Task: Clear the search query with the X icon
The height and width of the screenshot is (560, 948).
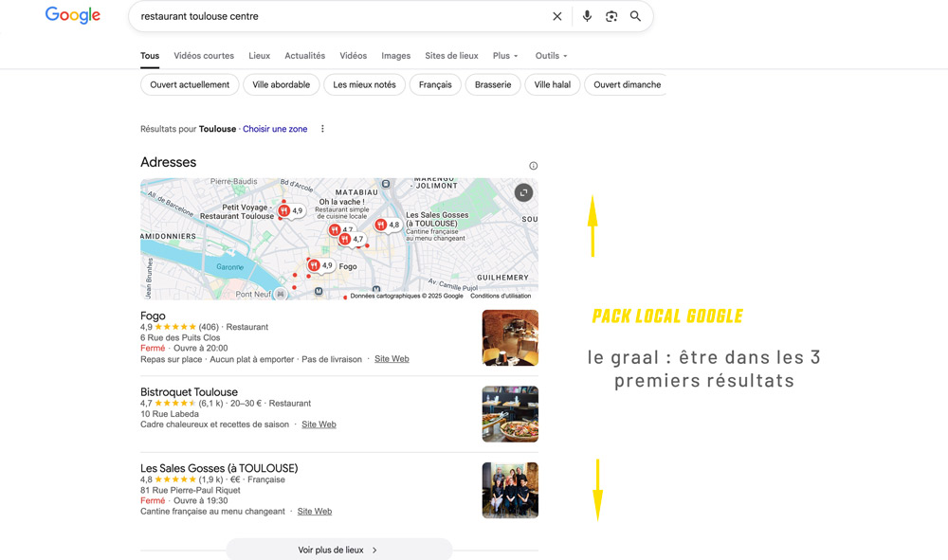Action: 557,16
